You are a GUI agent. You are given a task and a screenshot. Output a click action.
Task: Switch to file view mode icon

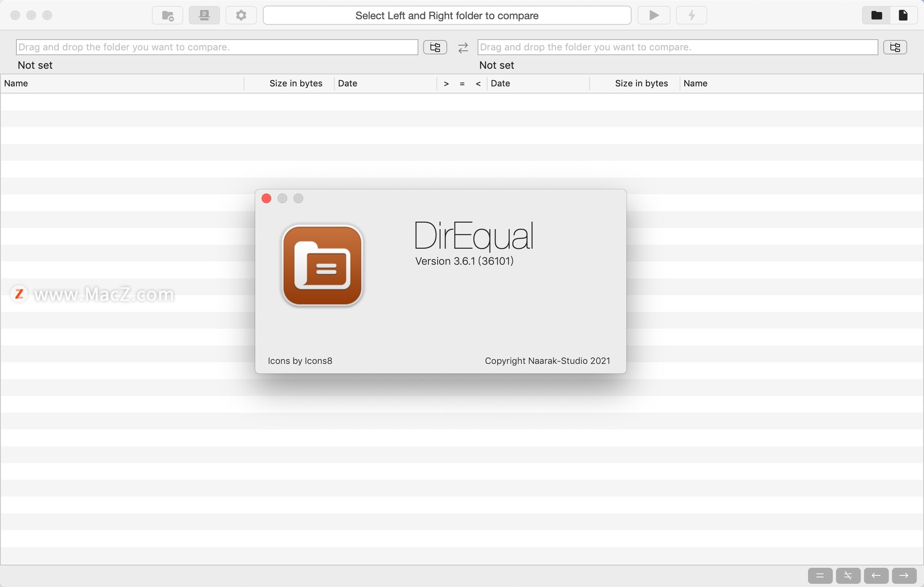pos(903,15)
